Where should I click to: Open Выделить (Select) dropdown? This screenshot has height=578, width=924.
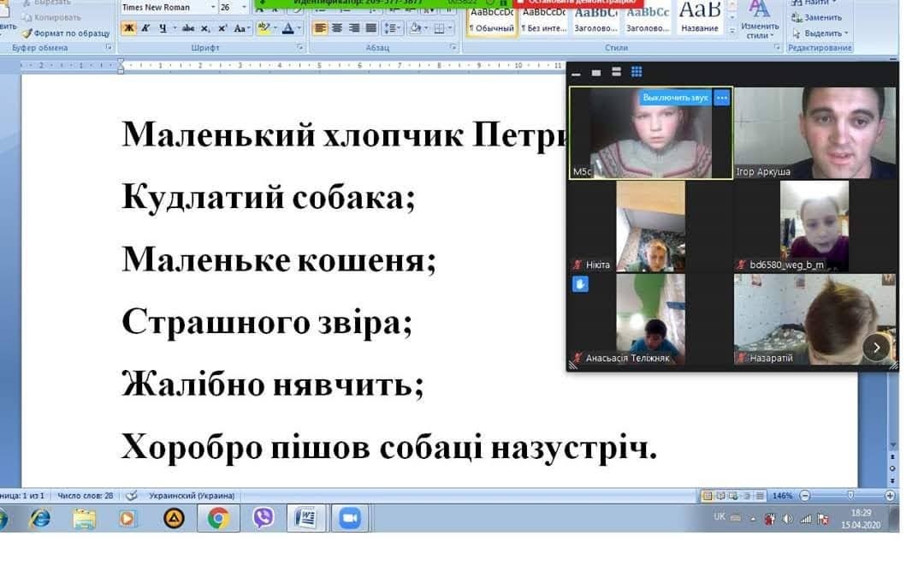tap(820, 33)
